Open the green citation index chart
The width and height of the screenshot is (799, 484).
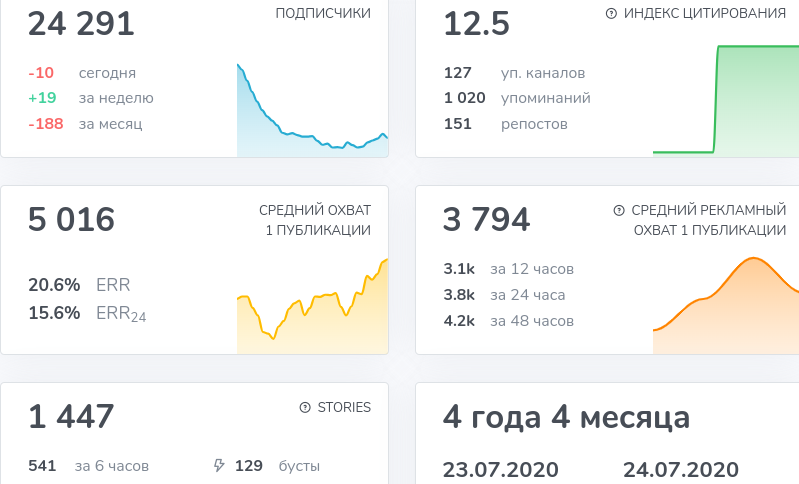(x=726, y=100)
